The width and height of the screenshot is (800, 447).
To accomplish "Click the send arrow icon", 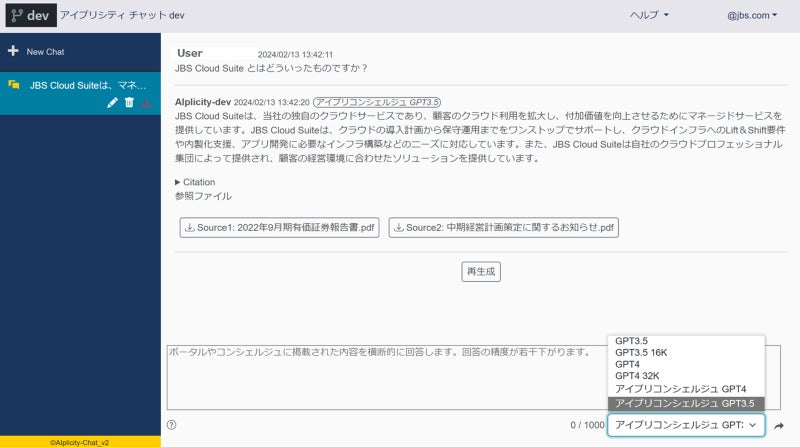I will tap(779, 426).
